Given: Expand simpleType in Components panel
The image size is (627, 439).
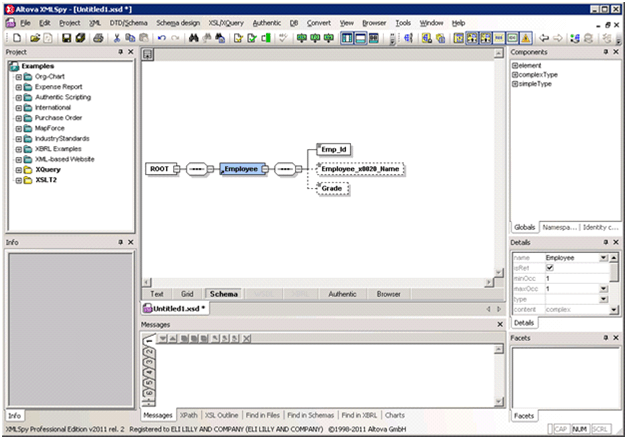Looking at the screenshot, I should [515, 84].
